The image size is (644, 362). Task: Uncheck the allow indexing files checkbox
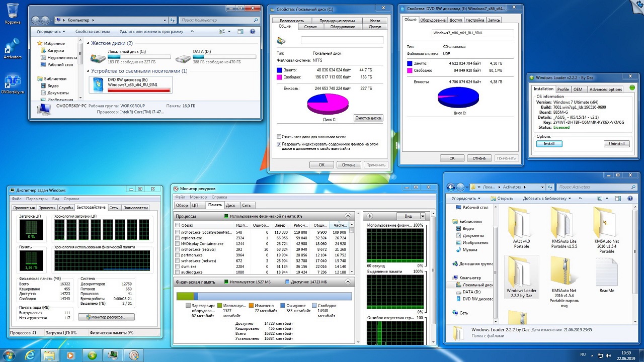[279, 144]
